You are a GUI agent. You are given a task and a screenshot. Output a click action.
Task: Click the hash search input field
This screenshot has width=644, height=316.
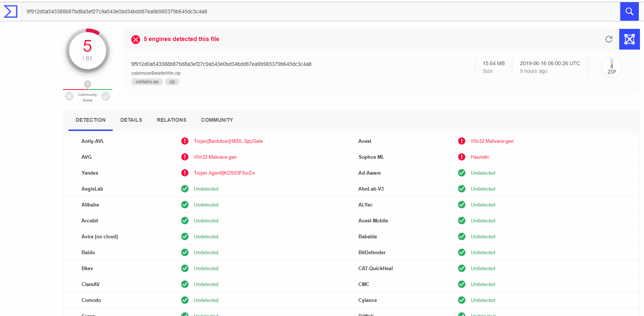pyautogui.click(x=318, y=11)
